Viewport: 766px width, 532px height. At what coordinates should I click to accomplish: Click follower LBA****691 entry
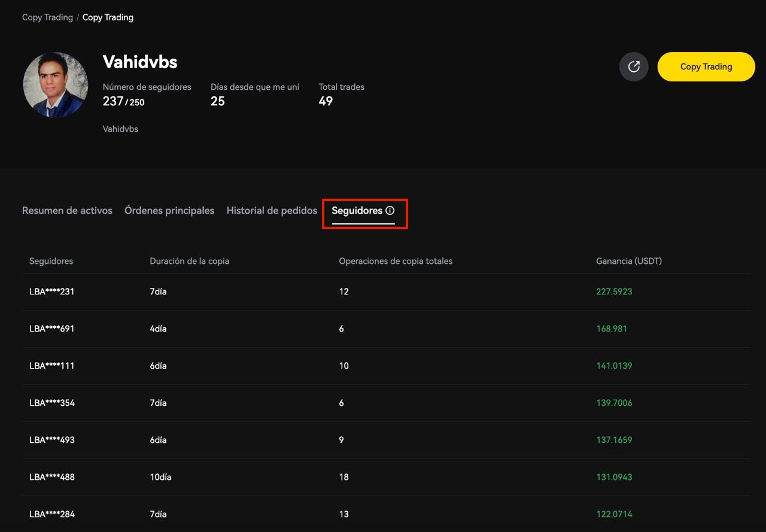click(x=52, y=329)
